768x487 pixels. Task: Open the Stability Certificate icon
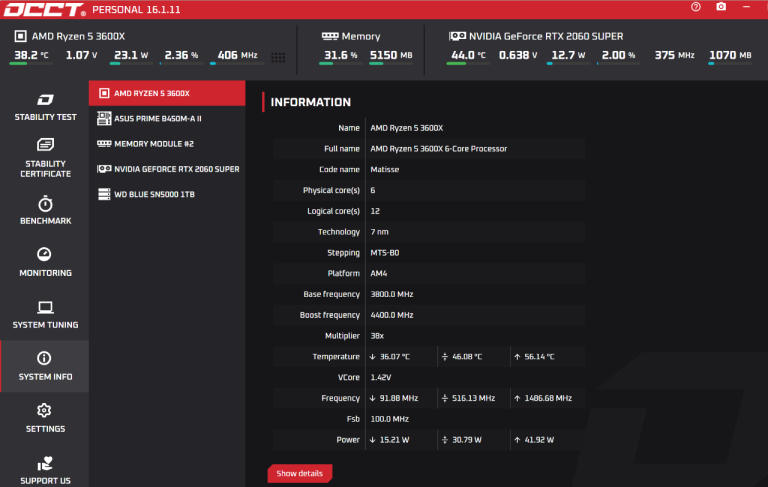tap(45, 145)
